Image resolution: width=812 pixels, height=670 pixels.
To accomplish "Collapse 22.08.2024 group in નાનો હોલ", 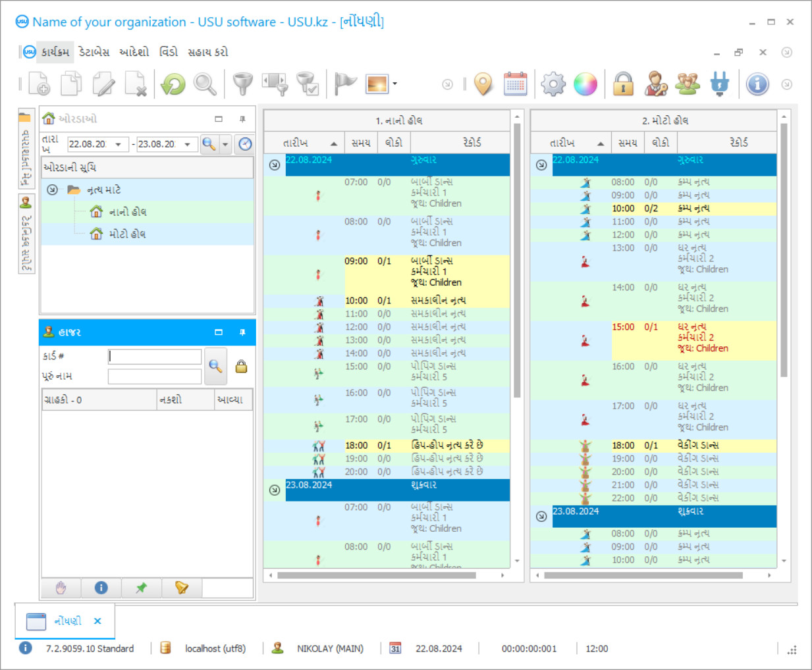I will coord(275,165).
